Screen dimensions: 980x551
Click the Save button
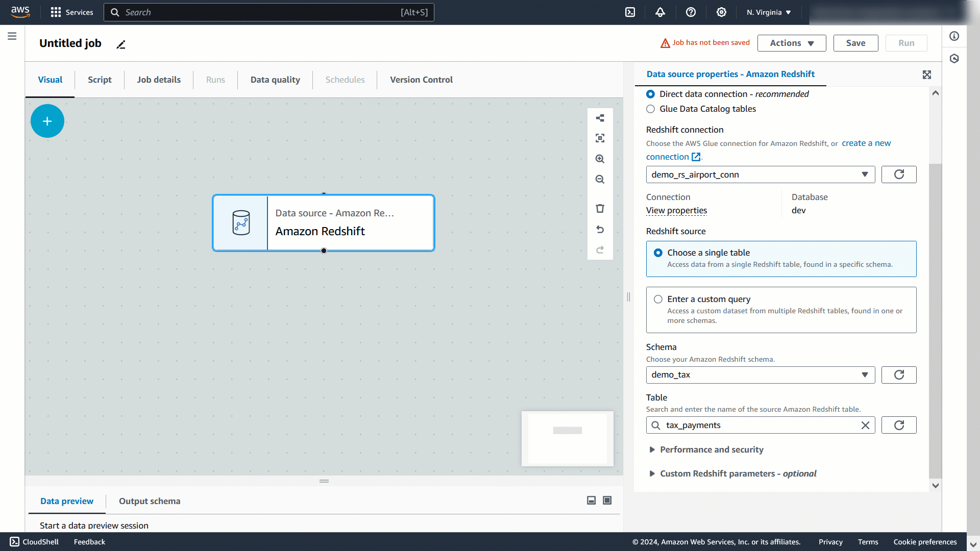click(855, 43)
